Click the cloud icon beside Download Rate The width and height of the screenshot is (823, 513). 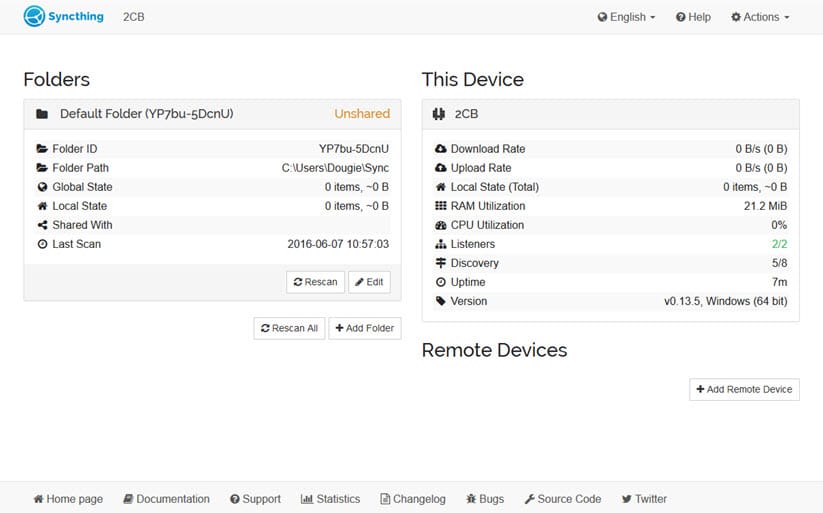pos(440,149)
